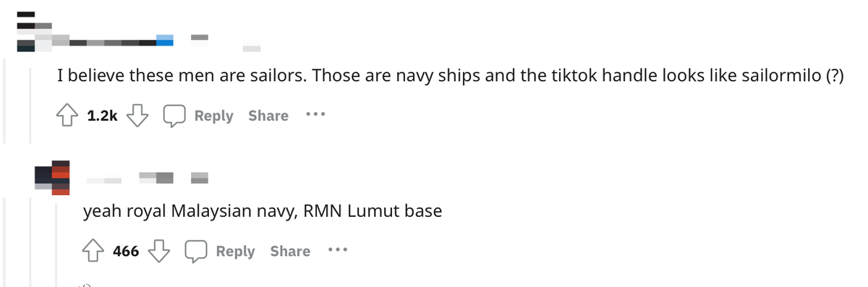Open more options on the Lumut base reply
Image resolution: width=868 pixels, height=287 pixels.
point(337,250)
